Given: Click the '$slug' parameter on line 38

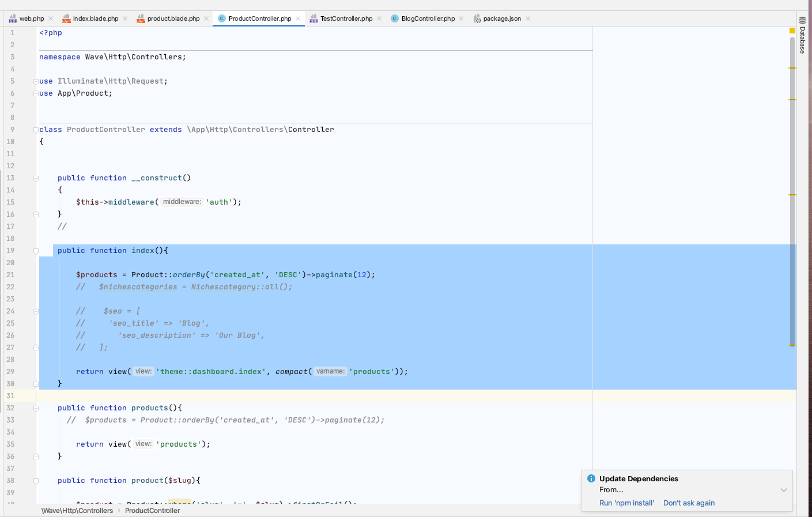Looking at the screenshot, I should pyautogui.click(x=180, y=481).
